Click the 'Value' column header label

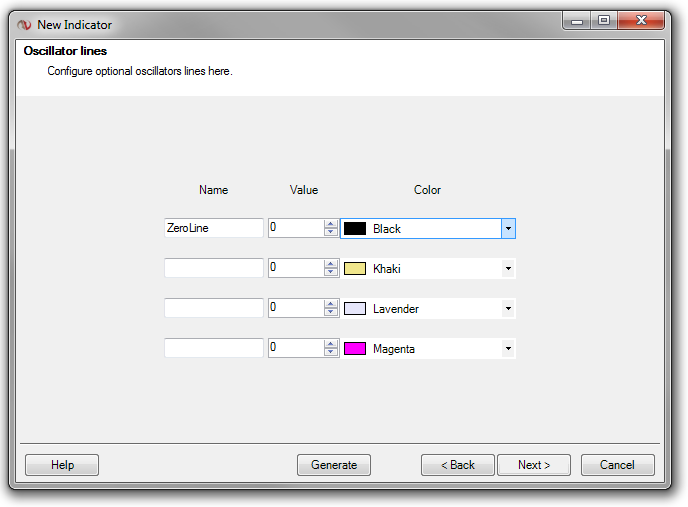304,190
